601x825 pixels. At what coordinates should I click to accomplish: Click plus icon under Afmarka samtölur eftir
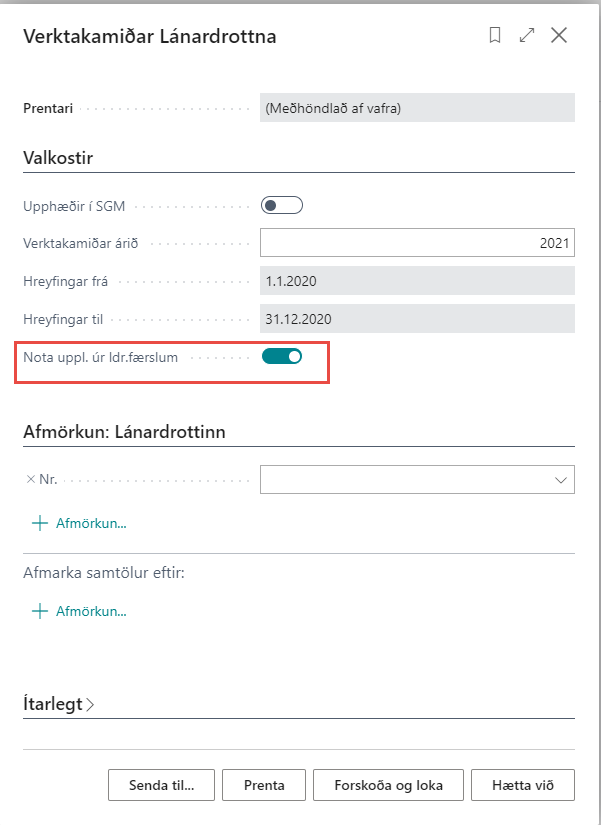pyautogui.click(x=40, y=611)
